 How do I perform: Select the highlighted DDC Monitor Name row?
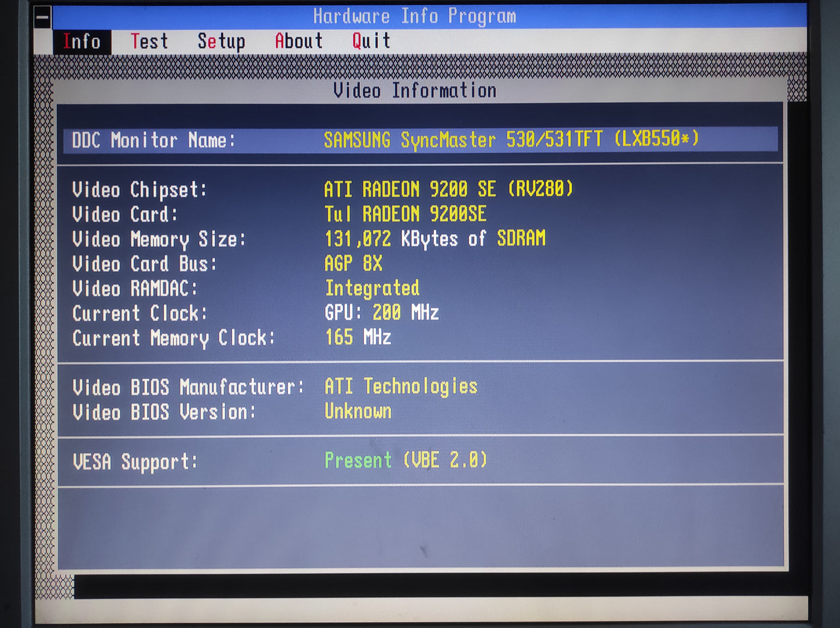(x=420, y=140)
